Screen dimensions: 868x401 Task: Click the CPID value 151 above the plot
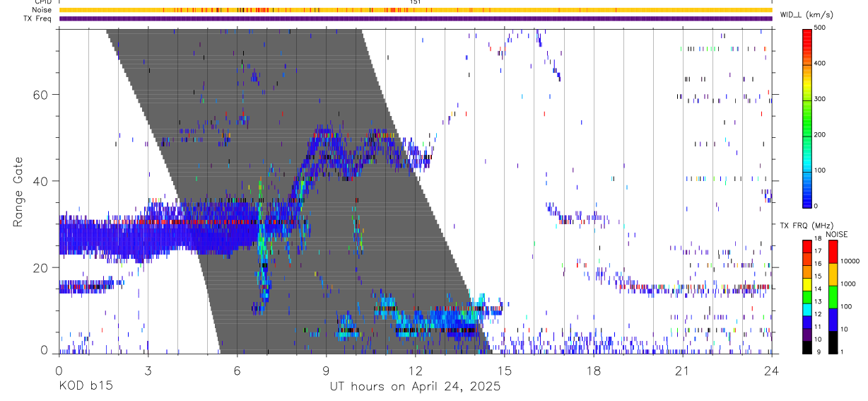416,2
